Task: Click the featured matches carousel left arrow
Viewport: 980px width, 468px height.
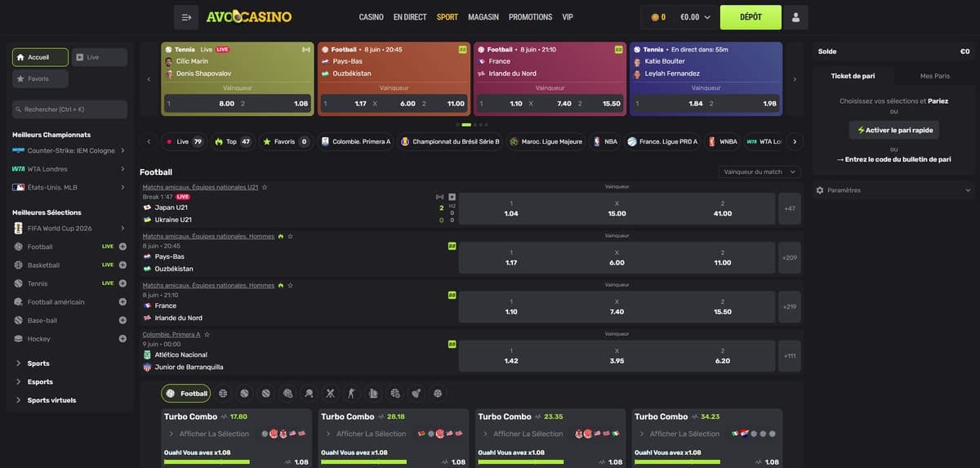Action: [x=149, y=79]
